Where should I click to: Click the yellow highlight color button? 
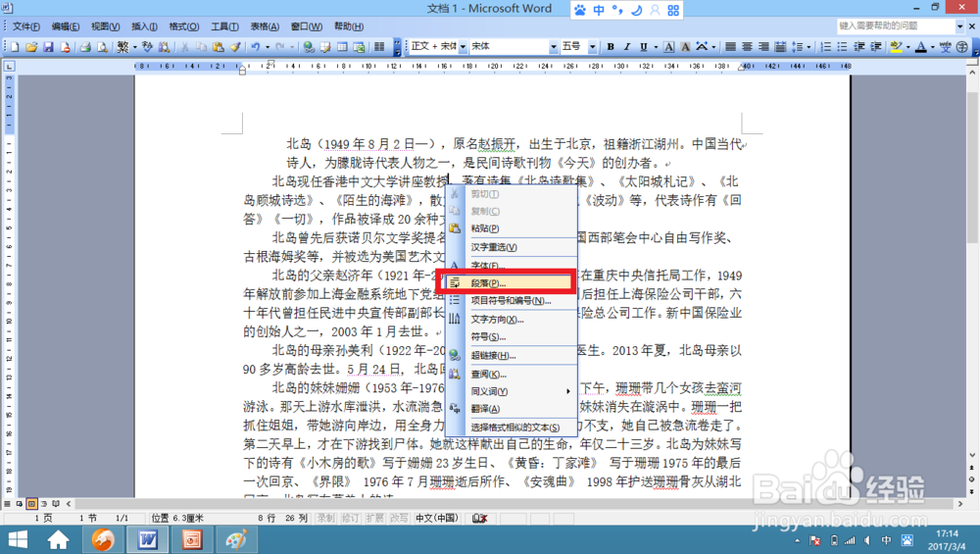(897, 47)
